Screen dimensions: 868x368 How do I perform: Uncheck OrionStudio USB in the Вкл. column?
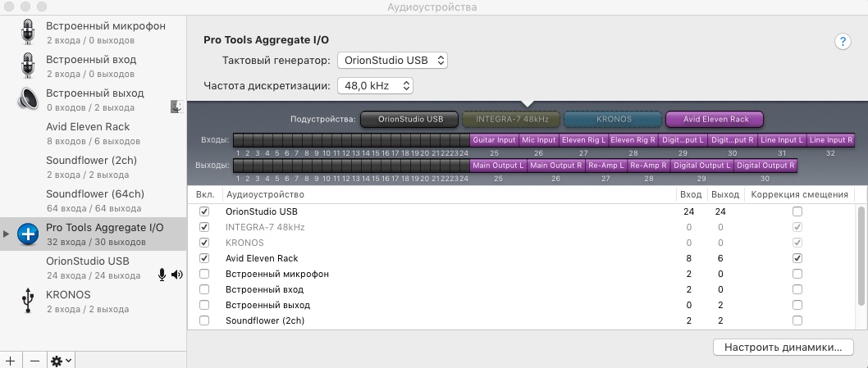[204, 211]
